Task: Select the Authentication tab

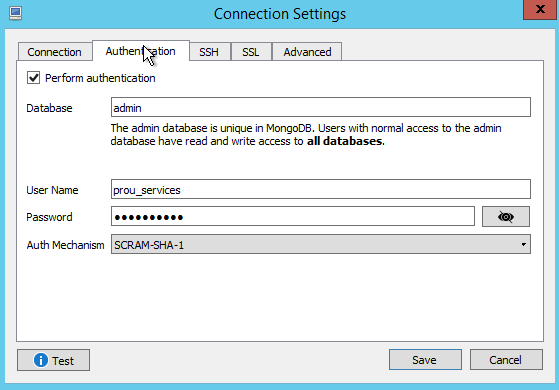Action: click(x=140, y=51)
